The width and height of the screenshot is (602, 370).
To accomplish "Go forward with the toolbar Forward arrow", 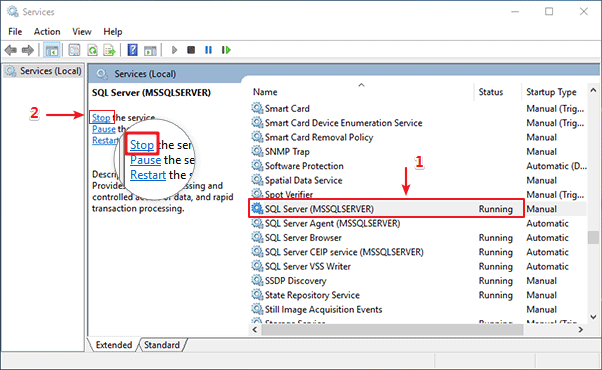I will point(28,50).
